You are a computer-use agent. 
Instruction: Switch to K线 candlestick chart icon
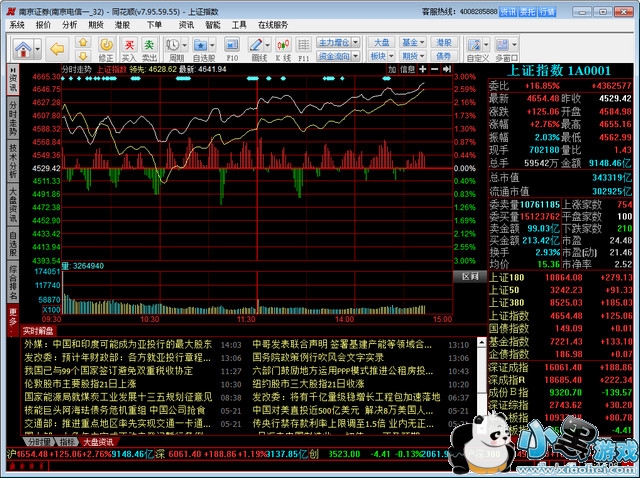pyautogui.click(x=283, y=49)
